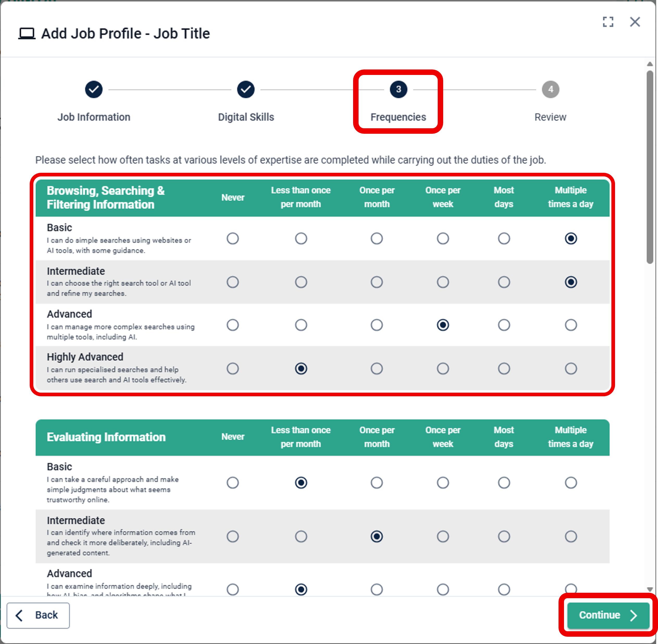Click the Back button left chevron
Image resolution: width=658 pixels, height=644 pixels.
[x=20, y=615]
